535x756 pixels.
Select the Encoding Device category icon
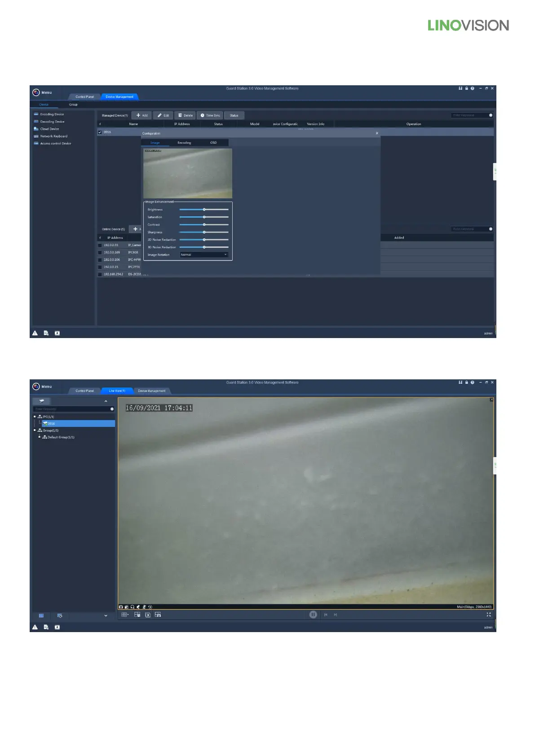tap(36, 114)
